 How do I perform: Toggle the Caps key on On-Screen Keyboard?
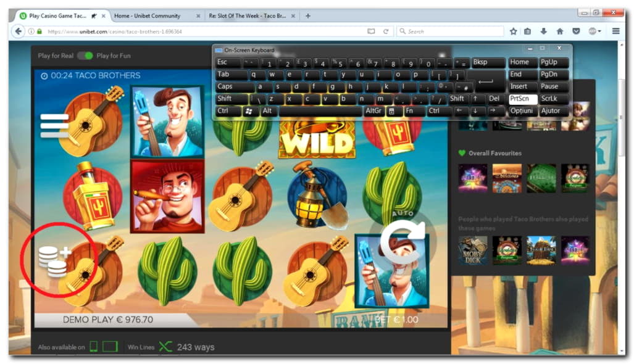click(x=235, y=86)
